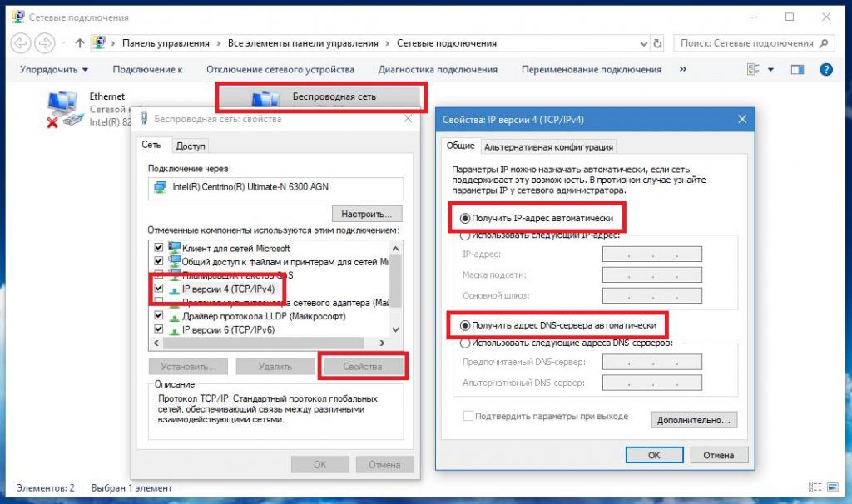Open address bar history dropdown arrow

point(643,43)
